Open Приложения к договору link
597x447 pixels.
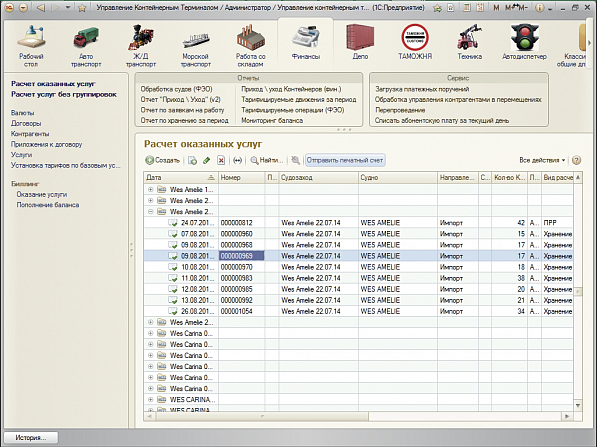[x=46, y=144]
